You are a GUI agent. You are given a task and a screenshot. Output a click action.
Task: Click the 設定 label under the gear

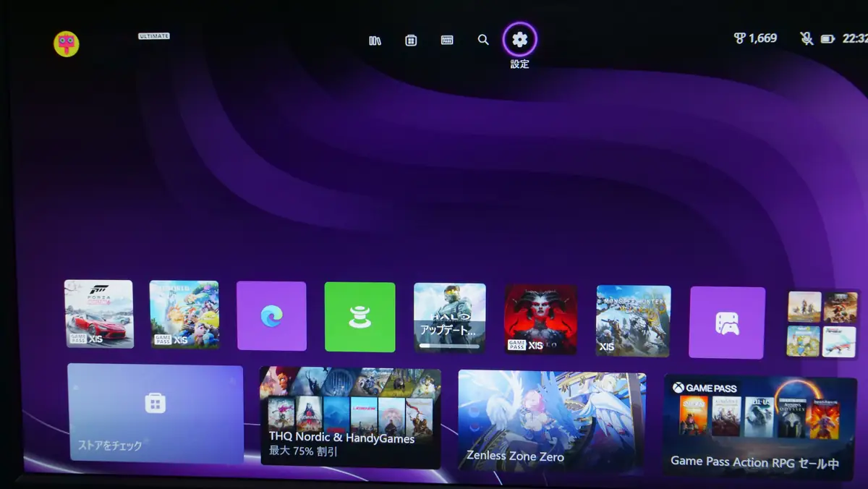coord(519,64)
